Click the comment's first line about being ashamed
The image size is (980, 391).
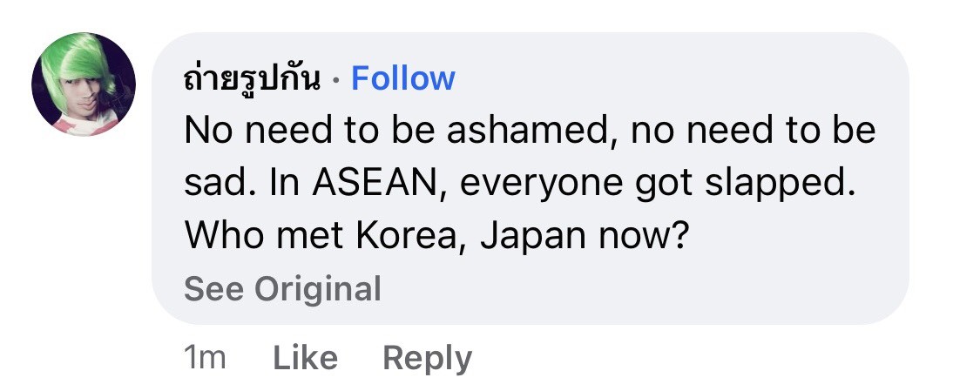tap(529, 131)
